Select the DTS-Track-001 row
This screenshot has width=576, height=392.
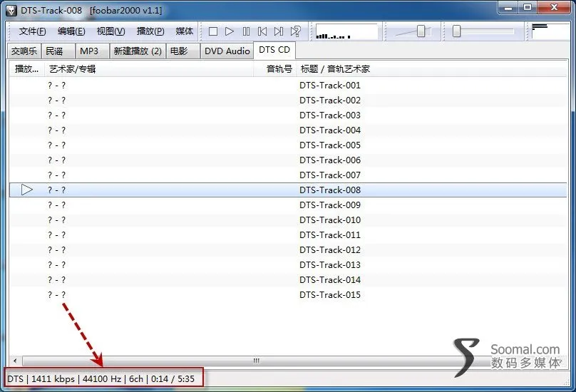(x=288, y=86)
